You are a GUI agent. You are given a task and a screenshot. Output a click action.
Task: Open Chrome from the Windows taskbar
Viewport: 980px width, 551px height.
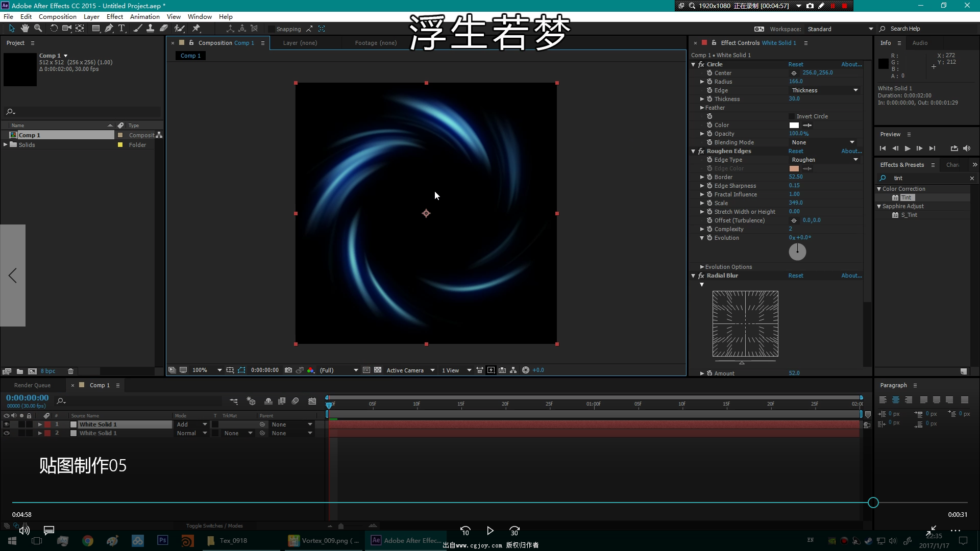[x=88, y=541]
